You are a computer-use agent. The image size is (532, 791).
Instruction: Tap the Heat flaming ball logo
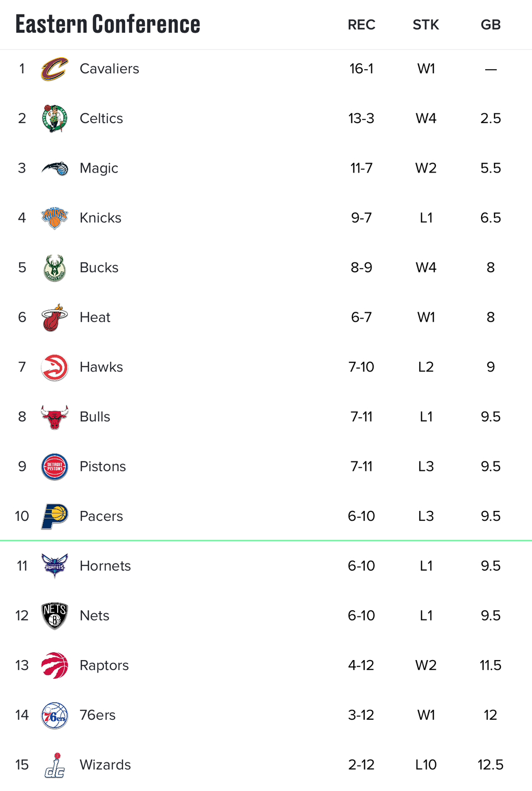coord(55,318)
